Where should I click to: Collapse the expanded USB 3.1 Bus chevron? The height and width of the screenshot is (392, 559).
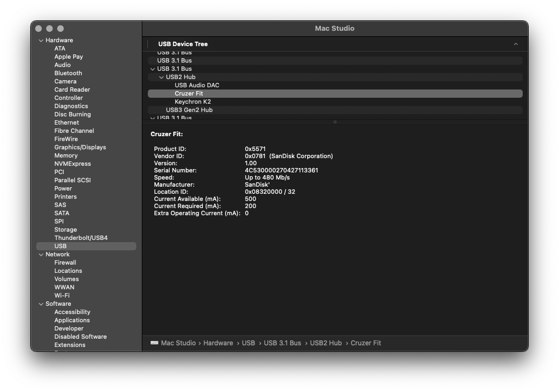(153, 69)
